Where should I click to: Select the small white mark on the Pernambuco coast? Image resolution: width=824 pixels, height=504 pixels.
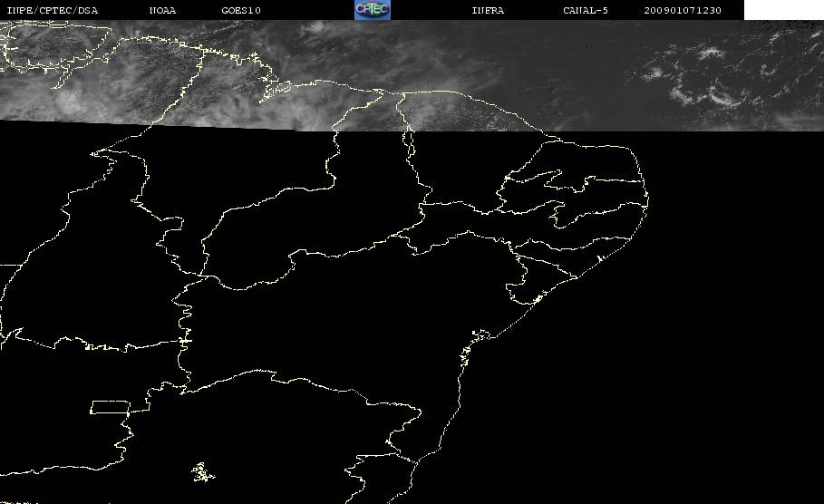599,258
